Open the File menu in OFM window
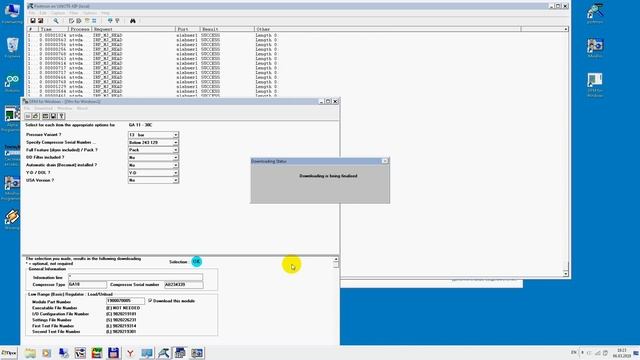640x360 pixels. (27, 109)
